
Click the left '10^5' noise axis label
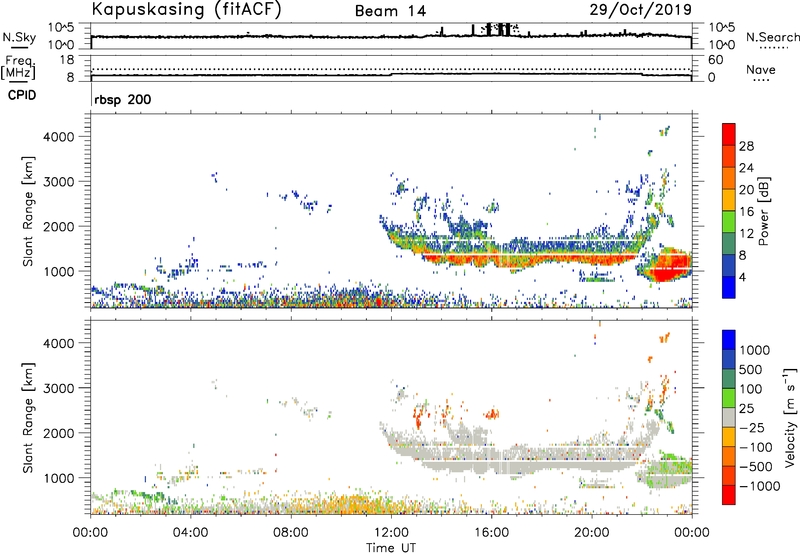pos(61,27)
